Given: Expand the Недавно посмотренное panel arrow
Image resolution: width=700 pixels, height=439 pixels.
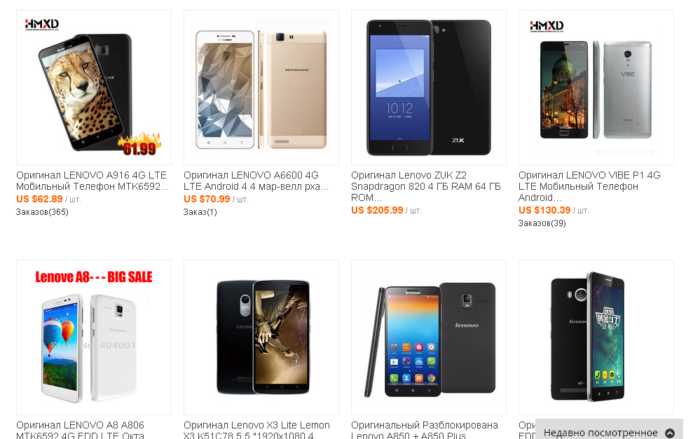Looking at the screenshot, I should [x=670, y=433].
